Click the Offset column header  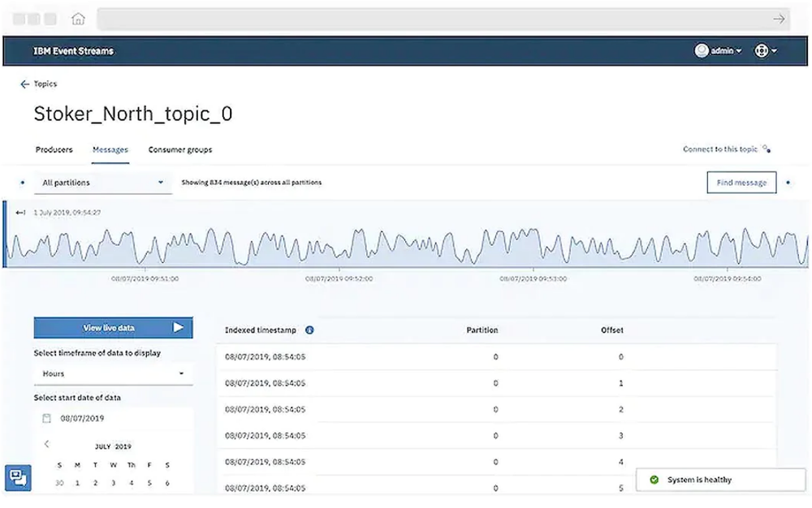tap(612, 330)
